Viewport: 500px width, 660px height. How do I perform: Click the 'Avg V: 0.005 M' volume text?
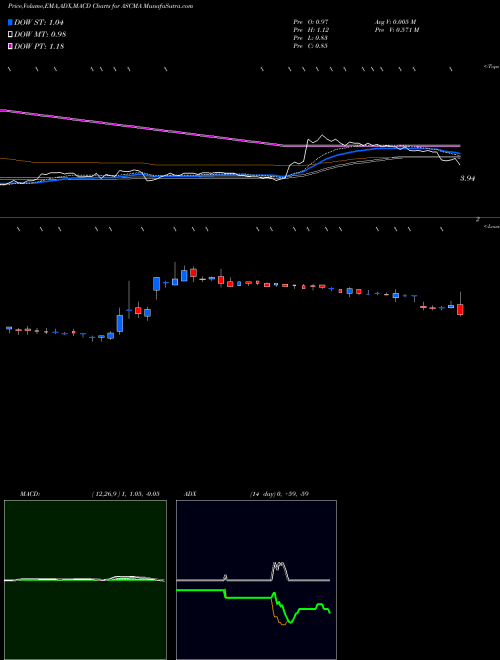tap(395, 22)
